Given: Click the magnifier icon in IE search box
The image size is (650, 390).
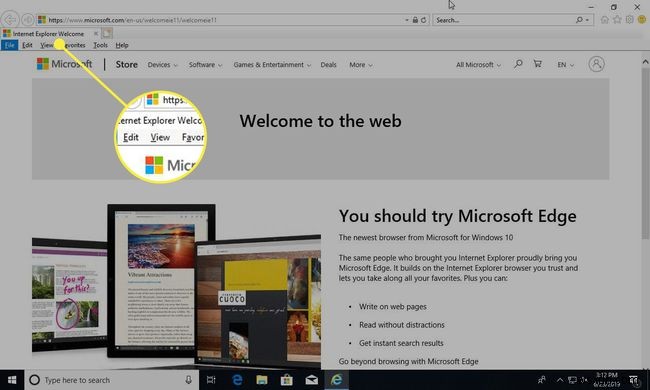Looking at the screenshot, I should (579, 20).
